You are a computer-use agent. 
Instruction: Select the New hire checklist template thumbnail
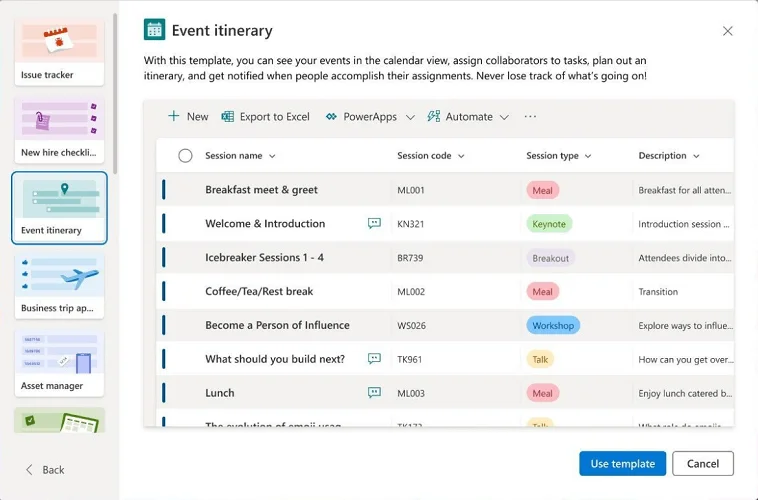pyautogui.click(x=59, y=130)
